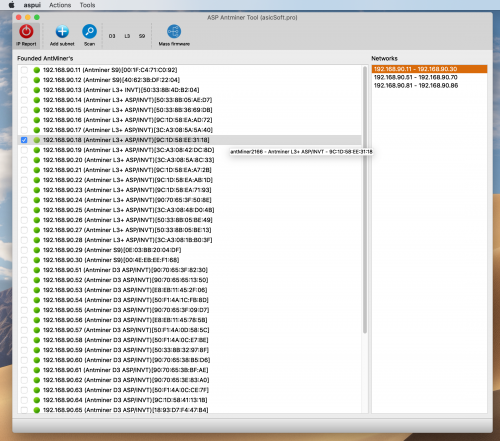Click green status dot for 192.168.90.55
The height and width of the screenshot is (441, 500).
[x=37, y=310]
